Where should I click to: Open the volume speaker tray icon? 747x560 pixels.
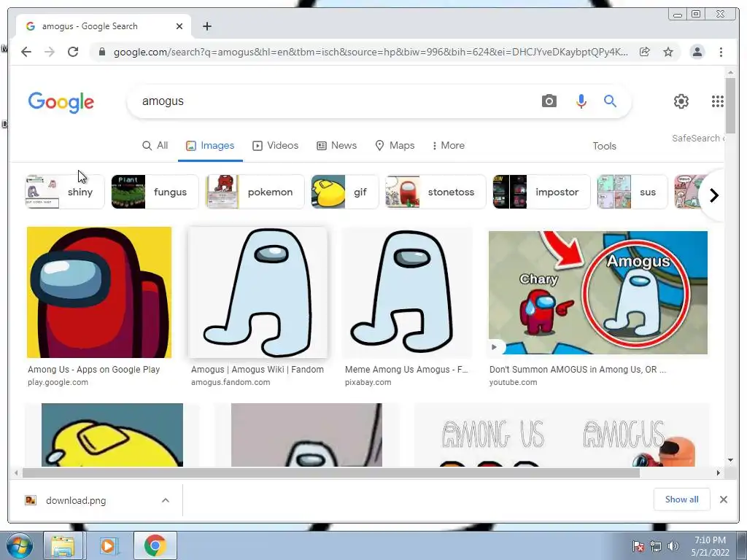click(673, 546)
